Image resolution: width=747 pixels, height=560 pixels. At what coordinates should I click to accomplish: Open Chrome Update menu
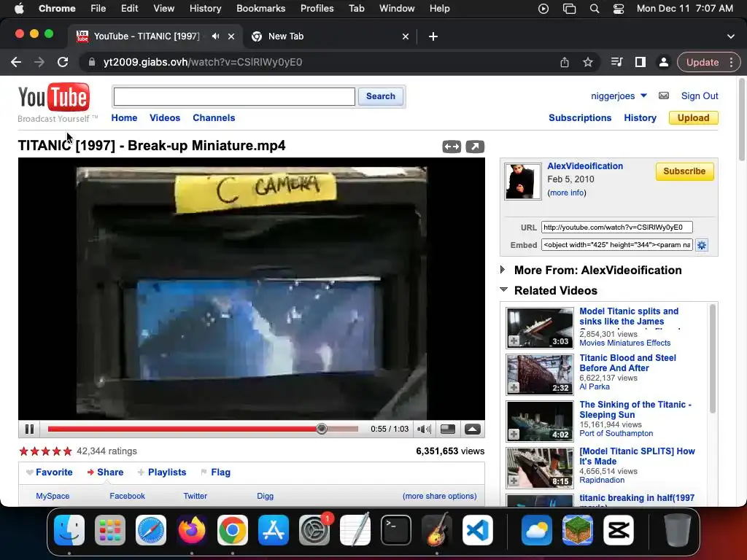point(708,62)
